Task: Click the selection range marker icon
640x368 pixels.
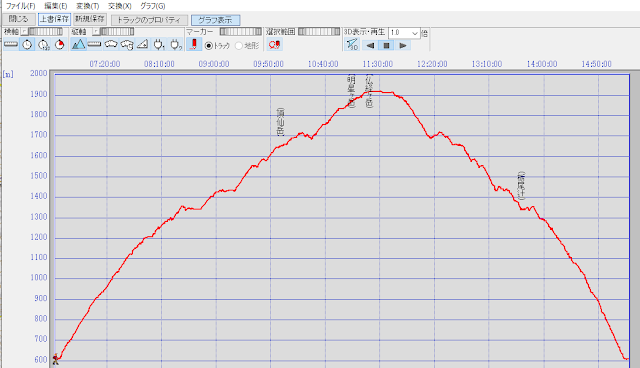Action: click(x=274, y=44)
